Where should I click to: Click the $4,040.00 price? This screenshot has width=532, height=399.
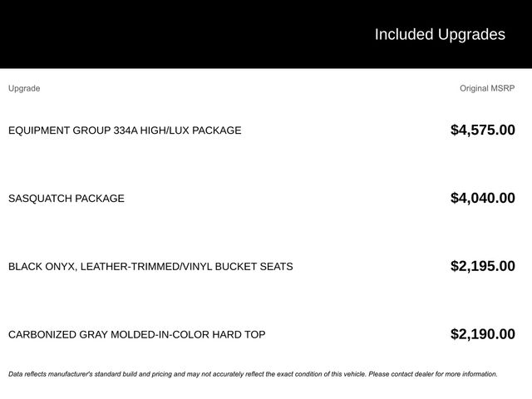click(482, 198)
